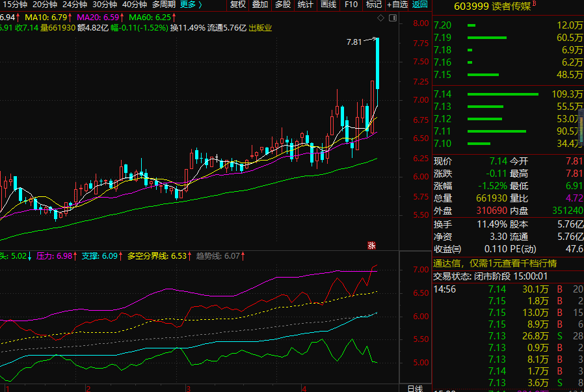Click the 出版业 industry label
Screen dimensions: 584x392
coord(260,28)
